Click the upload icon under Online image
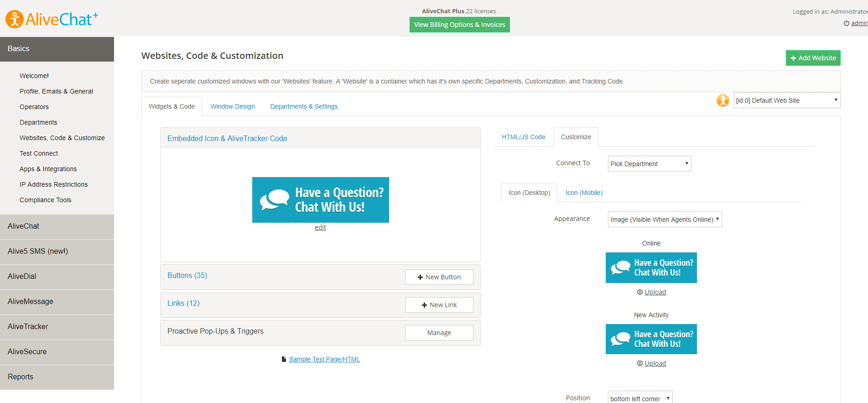 [640, 292]
